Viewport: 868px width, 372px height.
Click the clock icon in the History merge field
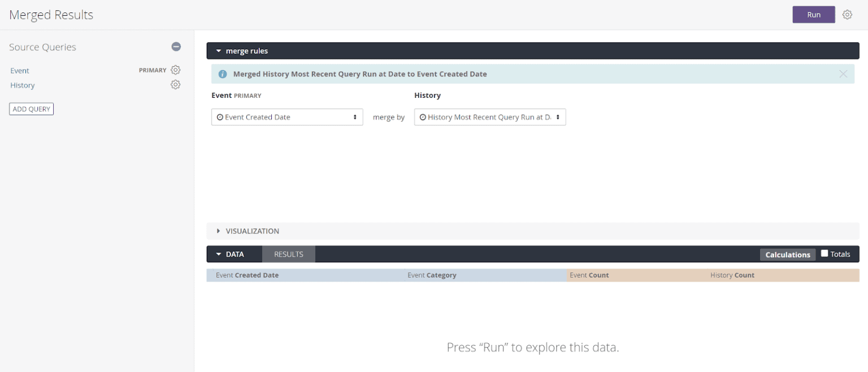423,117
